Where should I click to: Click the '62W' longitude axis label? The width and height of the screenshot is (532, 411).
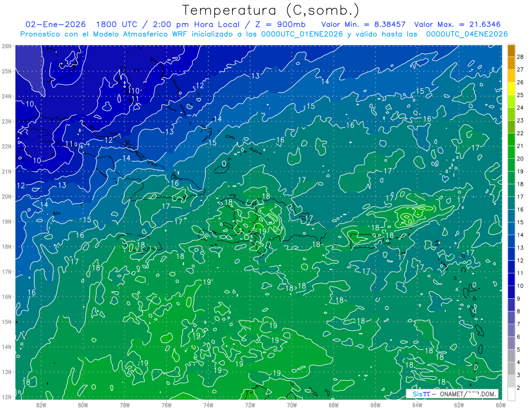click(459, 405)
